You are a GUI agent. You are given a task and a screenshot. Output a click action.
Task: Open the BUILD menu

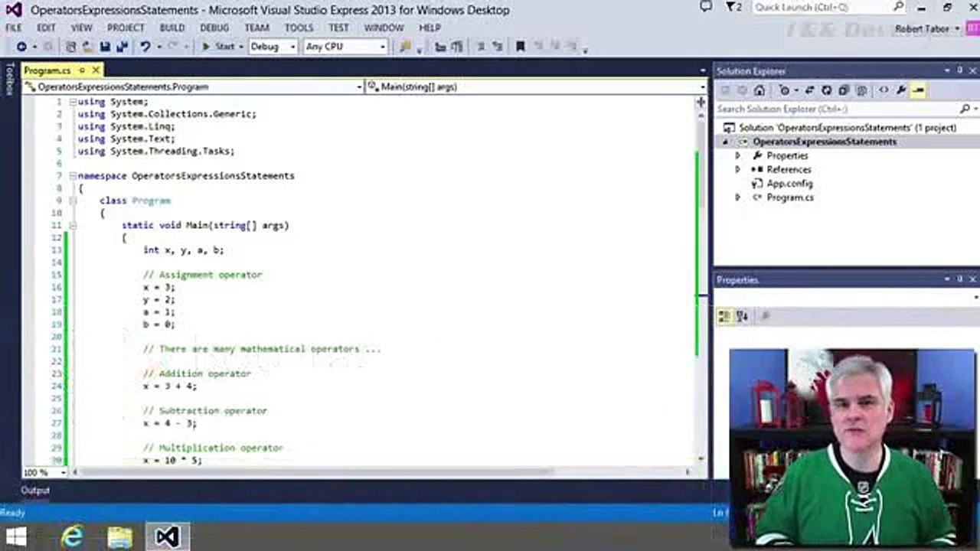click(x=172, y=28)
